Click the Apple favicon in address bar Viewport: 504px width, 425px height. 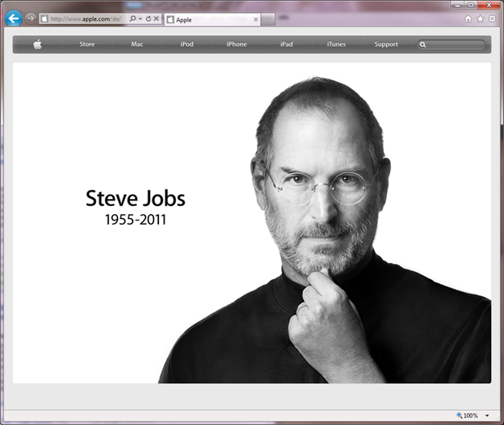[44, 19]
